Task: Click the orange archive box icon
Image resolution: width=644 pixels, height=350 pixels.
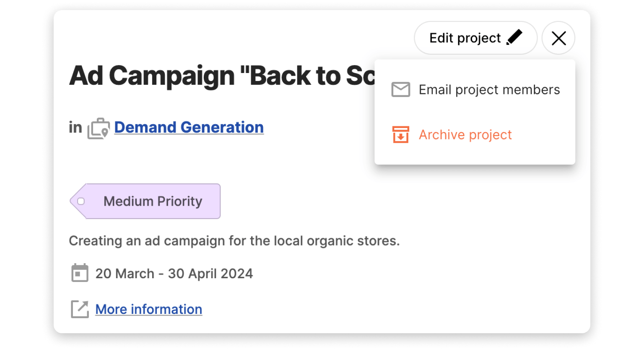Action: pyautogui.click(x=400, y=135)
